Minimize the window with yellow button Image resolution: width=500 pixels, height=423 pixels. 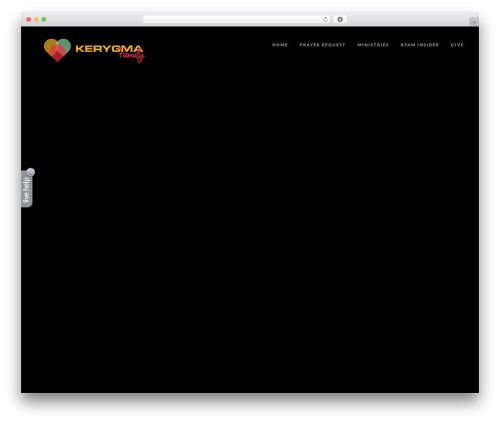pyautogui.click(x=36, y=19)
